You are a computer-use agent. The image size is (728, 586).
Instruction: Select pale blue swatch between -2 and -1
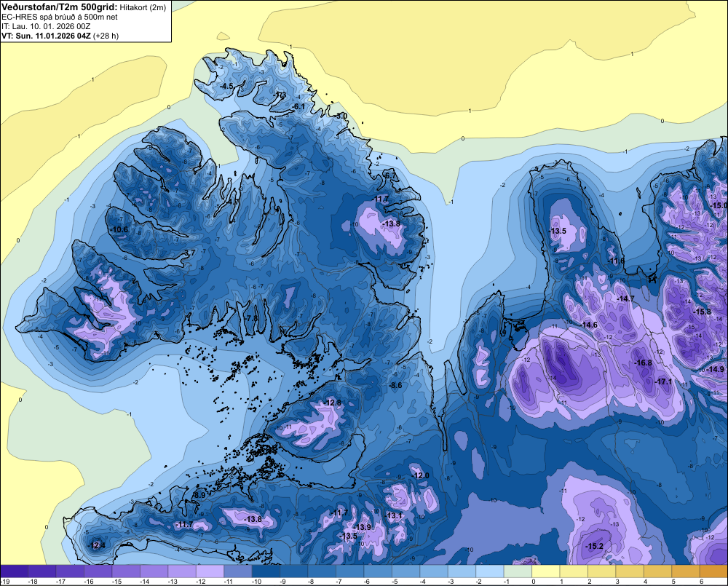tap(490, 571)
